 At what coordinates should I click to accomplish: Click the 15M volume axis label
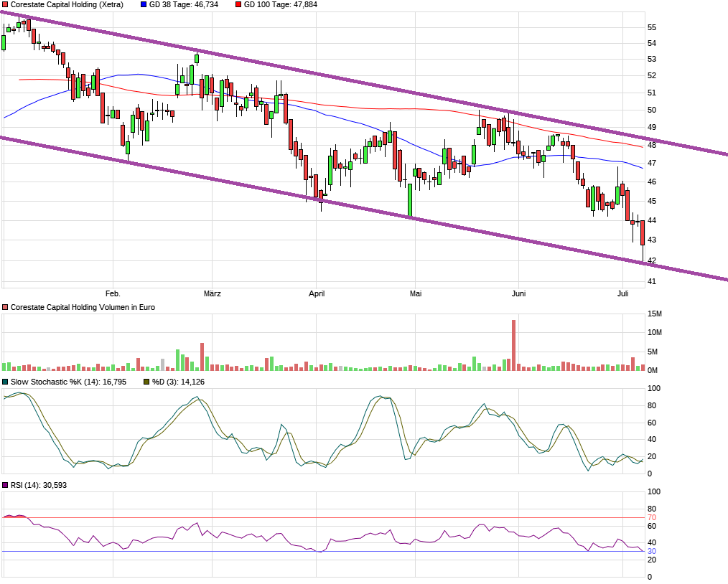point(655,314)
